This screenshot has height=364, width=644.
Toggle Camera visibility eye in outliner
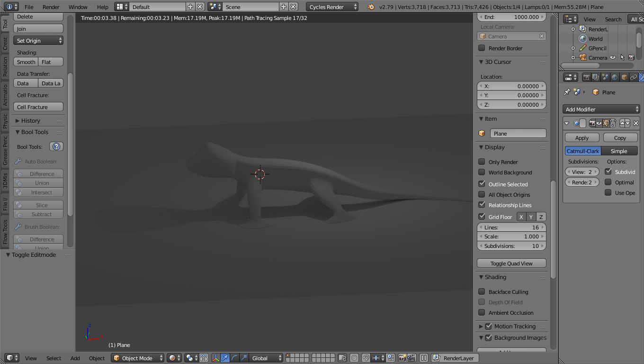(613, 57)
